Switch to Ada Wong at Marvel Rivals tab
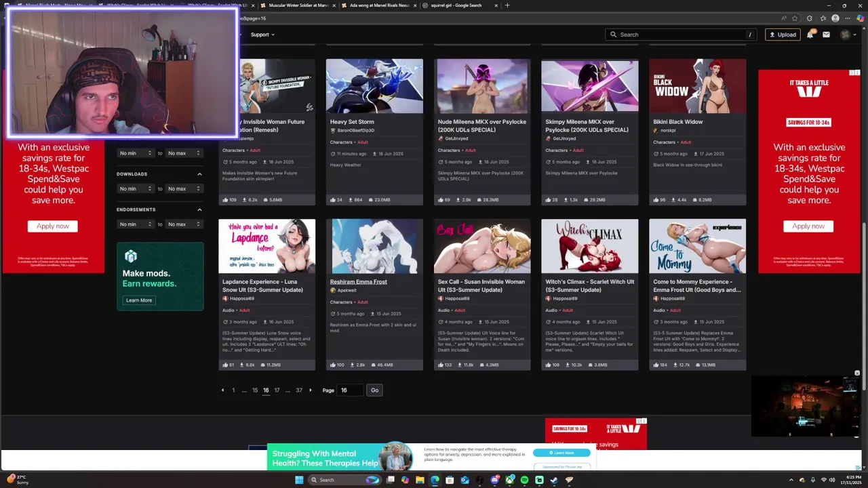Viewport: 868px width, 488px height. coord(378,5)
